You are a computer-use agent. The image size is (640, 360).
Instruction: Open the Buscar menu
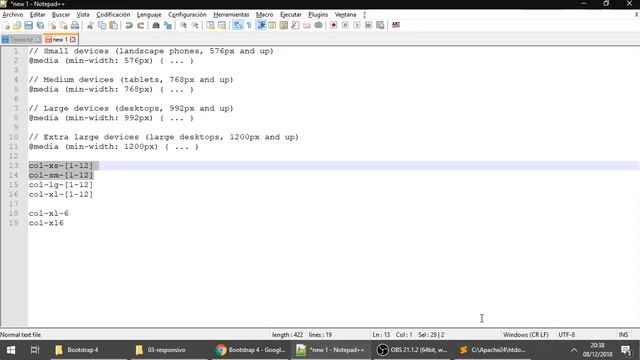61,15
